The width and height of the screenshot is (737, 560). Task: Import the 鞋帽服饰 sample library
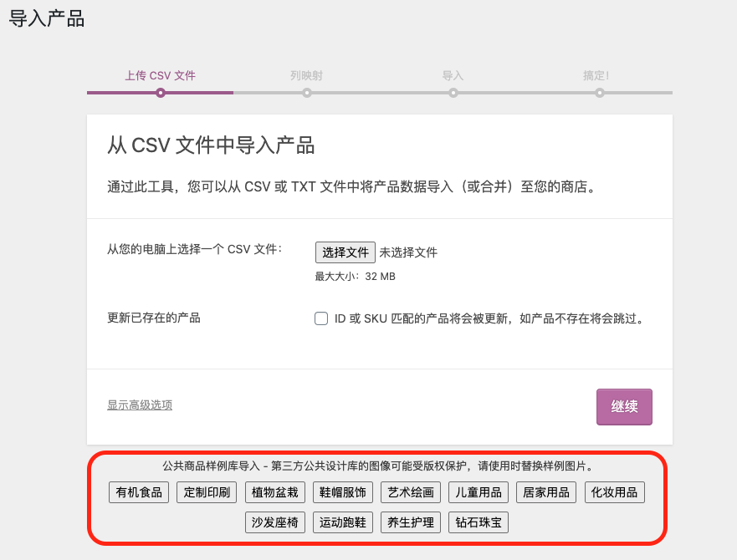pyautogui.click(x=343, y=492)
